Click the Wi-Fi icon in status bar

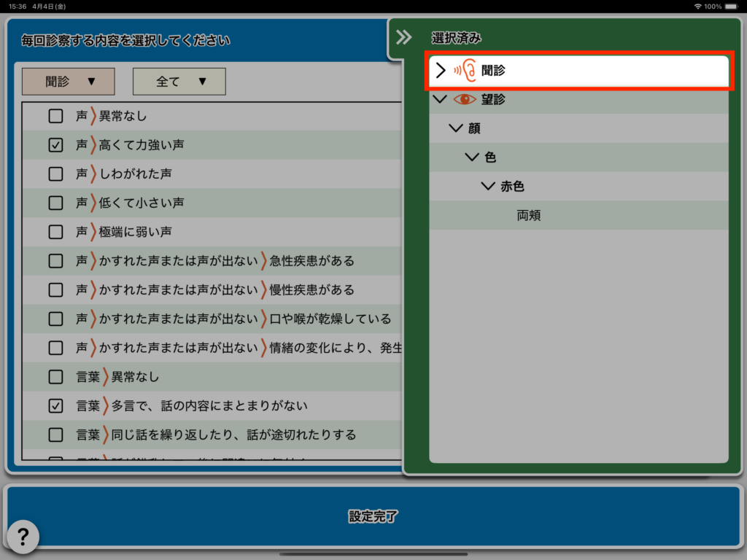coord(697,6)
